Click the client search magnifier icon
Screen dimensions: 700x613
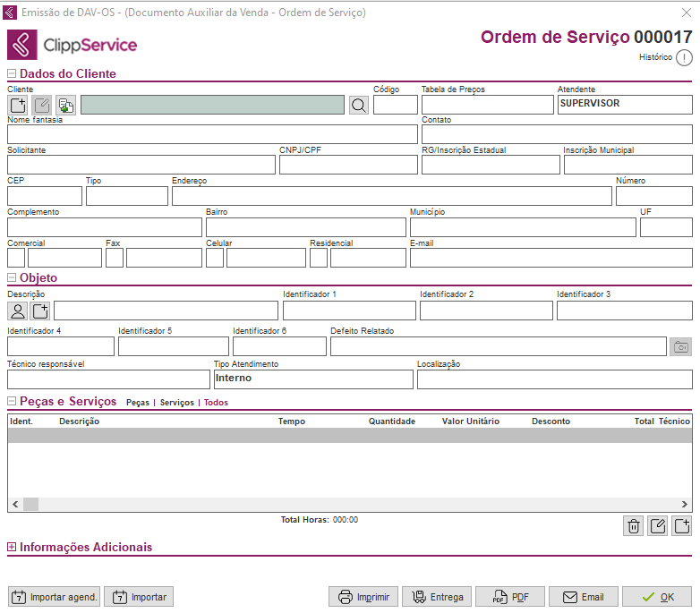tap(358, 105)
